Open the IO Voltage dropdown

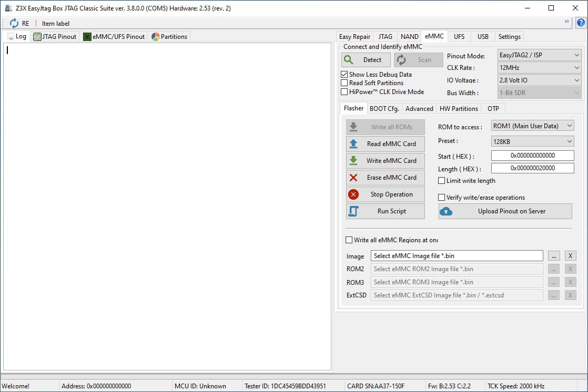(539, 80)
